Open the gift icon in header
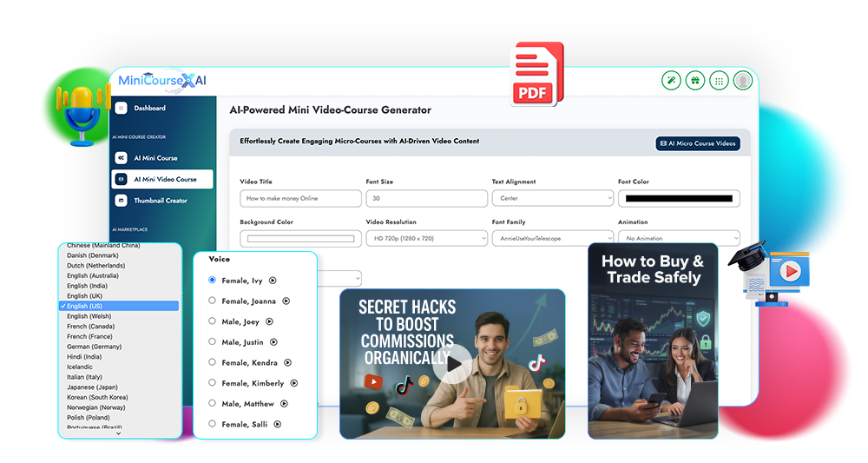Screen dimensions: 868x463 [x=694, y=81]
